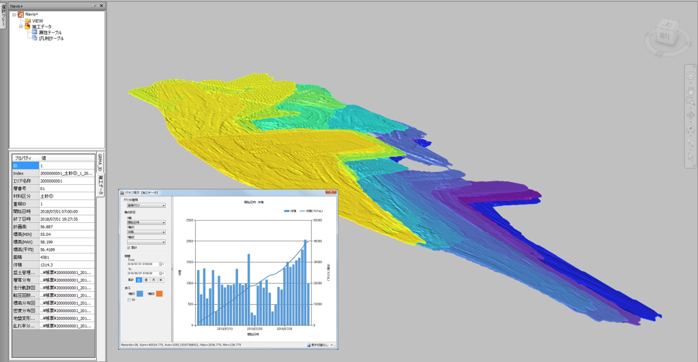This screenshot has height=362, width=698.
Task: Collapse the Navis+ root tree node
Action: tap(14, 15)
